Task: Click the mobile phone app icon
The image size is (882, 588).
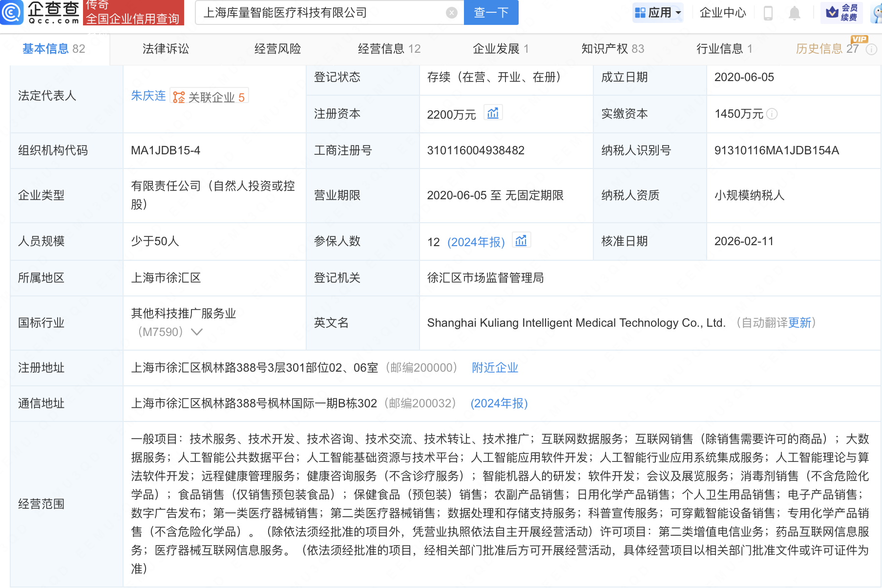Action: click(x=768, y=13)
